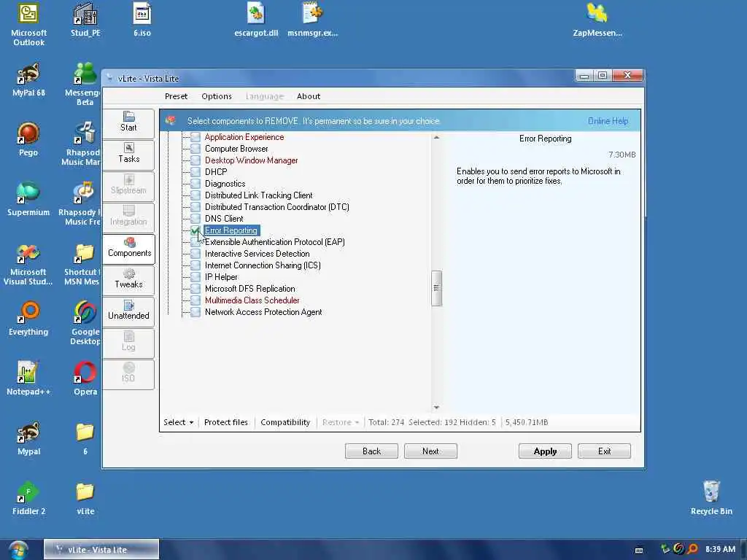Open Notepad++ desktop shortcut

pos(28,378)
